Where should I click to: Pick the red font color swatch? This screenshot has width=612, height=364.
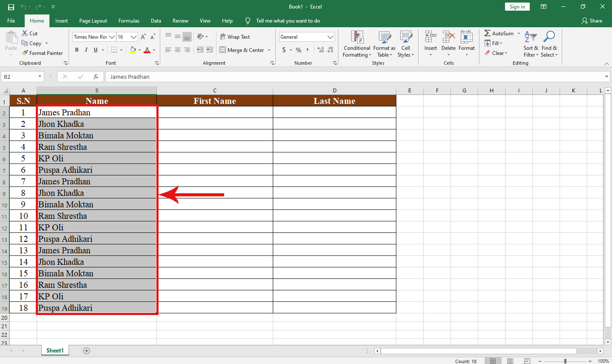[148, 52]
